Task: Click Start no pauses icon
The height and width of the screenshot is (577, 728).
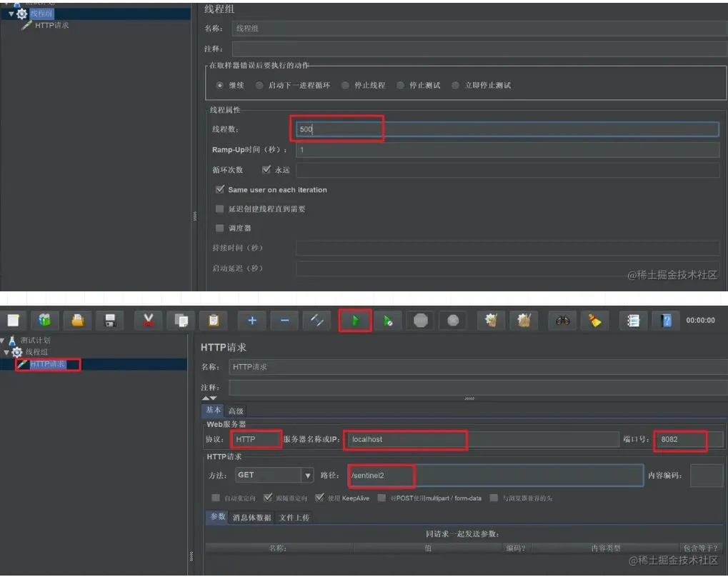Action: click(x=388, y=321)
